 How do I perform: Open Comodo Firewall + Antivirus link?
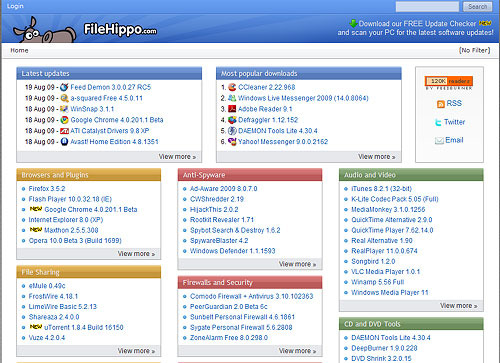[252, 296]
